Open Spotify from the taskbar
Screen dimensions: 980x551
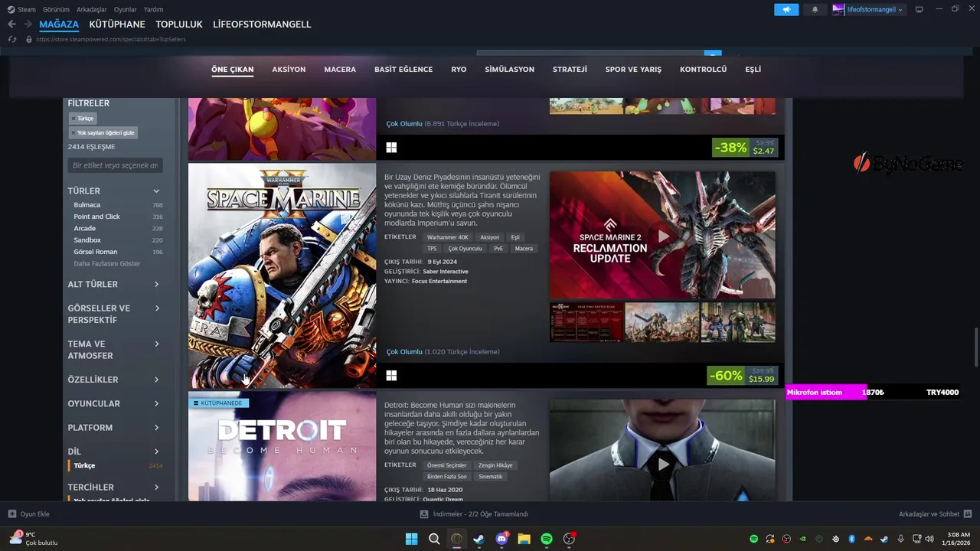[x=547, y=539]
